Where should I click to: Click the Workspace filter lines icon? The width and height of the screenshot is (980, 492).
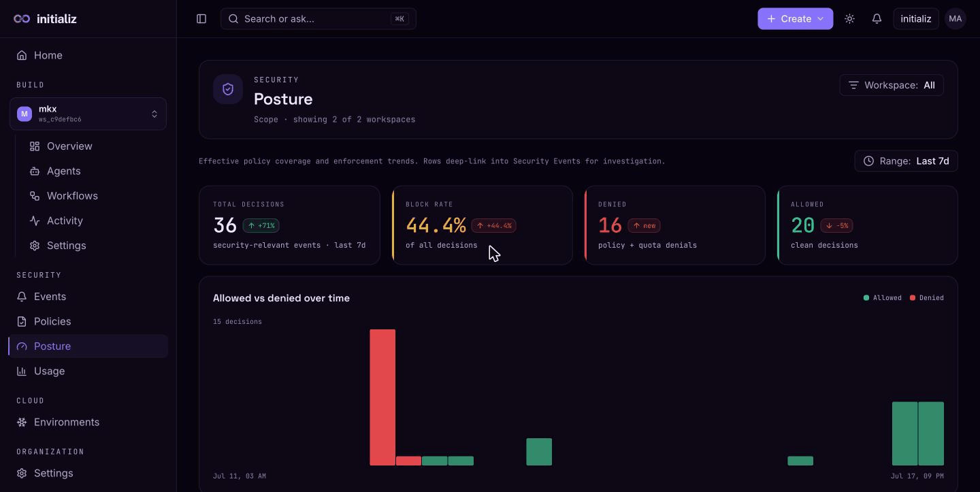(x=853, y=85)
